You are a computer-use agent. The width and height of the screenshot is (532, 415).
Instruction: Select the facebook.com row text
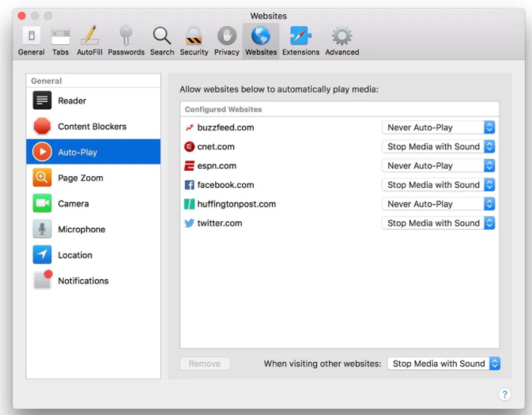(x=225, y=185)
